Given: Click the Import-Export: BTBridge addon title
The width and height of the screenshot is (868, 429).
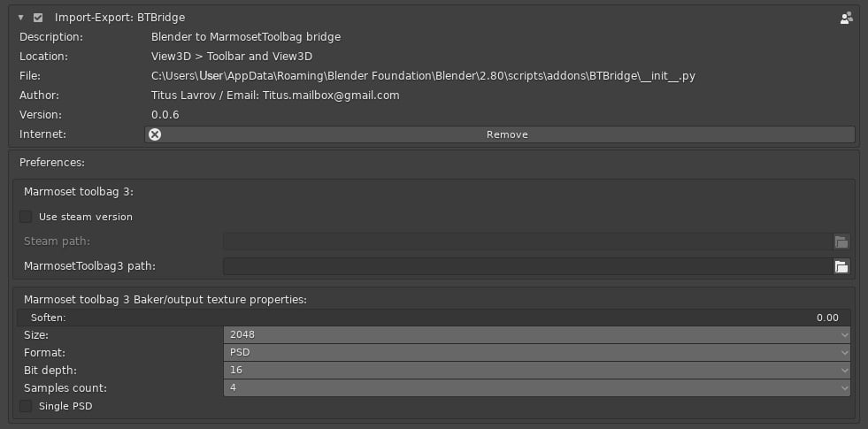Looking at the screenshot, I should pyautogui.click(x=119, y=18).
